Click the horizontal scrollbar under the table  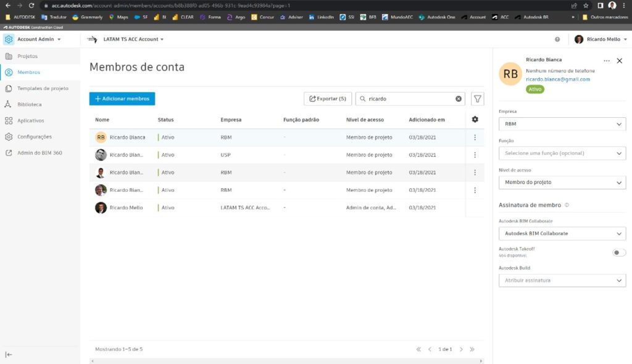(x=286, y=361)
